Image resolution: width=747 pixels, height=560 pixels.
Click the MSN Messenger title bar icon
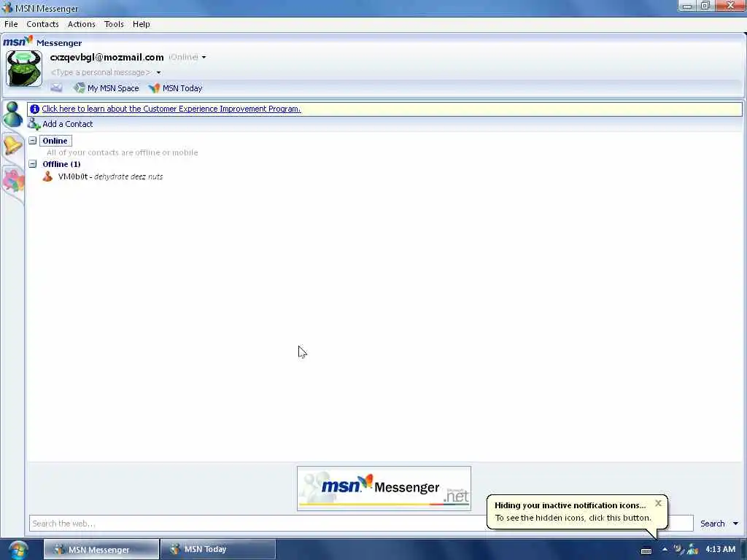pos(7,8)
